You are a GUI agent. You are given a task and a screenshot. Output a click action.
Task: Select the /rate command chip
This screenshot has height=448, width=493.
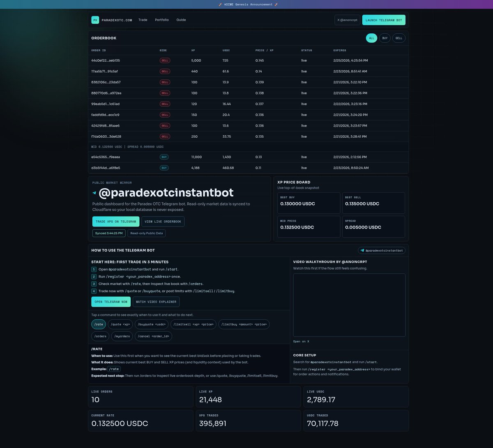tap(99, 324)
